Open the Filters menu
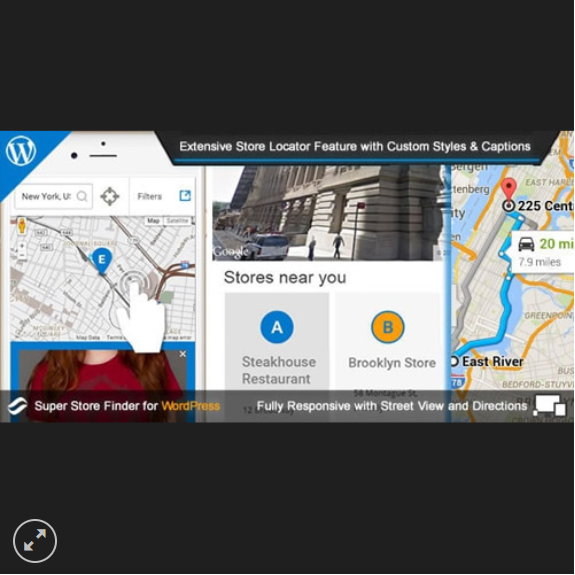Viewport: 575px width, 575px height. 150,197
